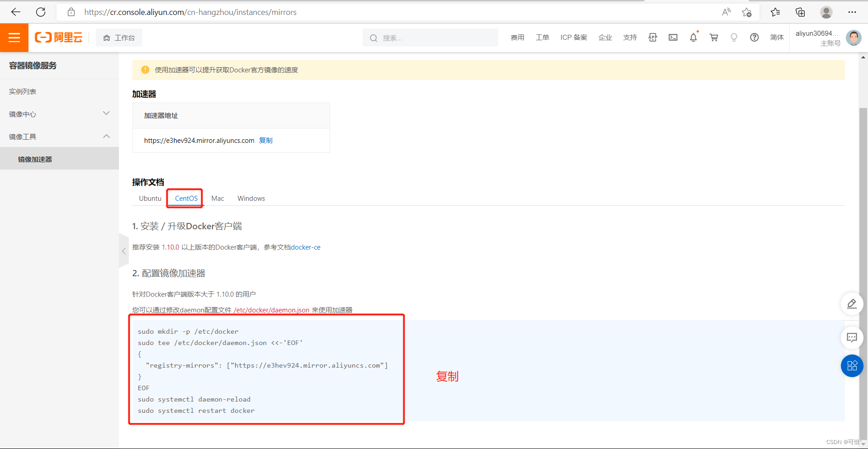The image size is (868, 449).
Task: Click the pencil feedback floating button
Action: (852, 304)
